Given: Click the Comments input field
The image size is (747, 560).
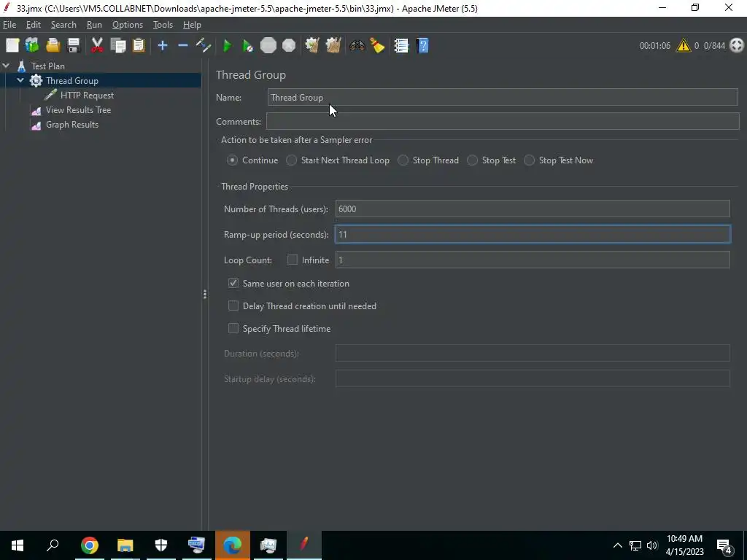Looking at the screenshot, I should (x=503, y=121).
